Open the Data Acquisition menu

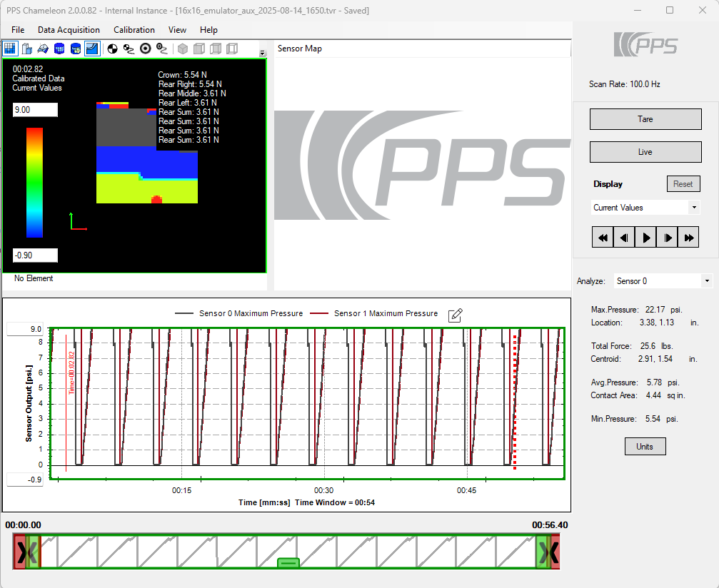(x=69, y=30)
